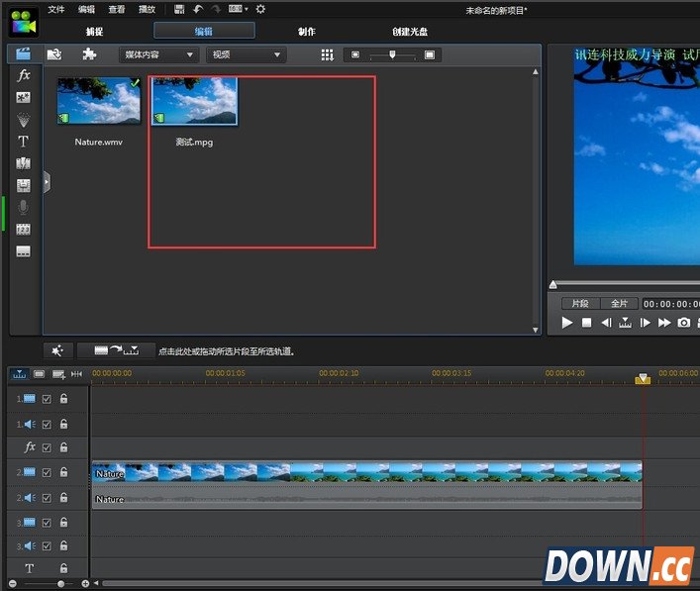Click the timeline zoom slider handle
Screen dimensions: 700x591
coord(60,584)
